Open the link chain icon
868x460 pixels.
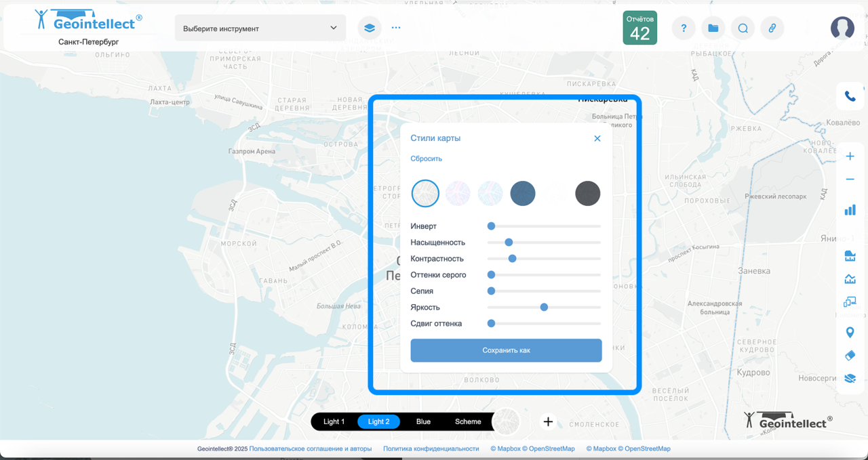pyautogui.click(x=772, y=28)
